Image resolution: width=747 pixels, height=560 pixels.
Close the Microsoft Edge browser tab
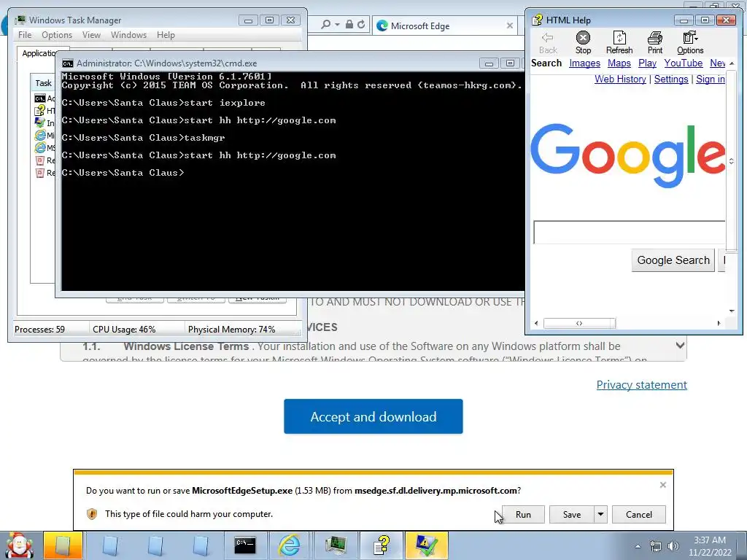point(510,26)
